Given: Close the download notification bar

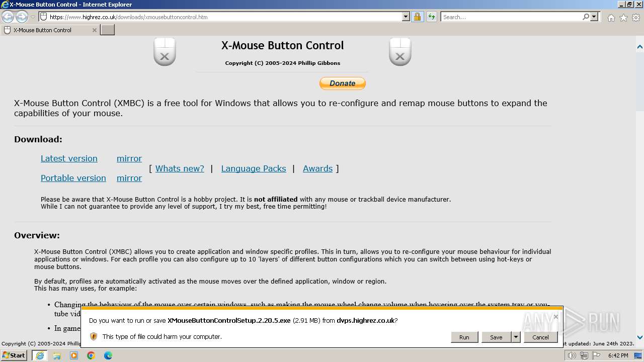Looking at the screenshot, I should (x=555, y=317).
